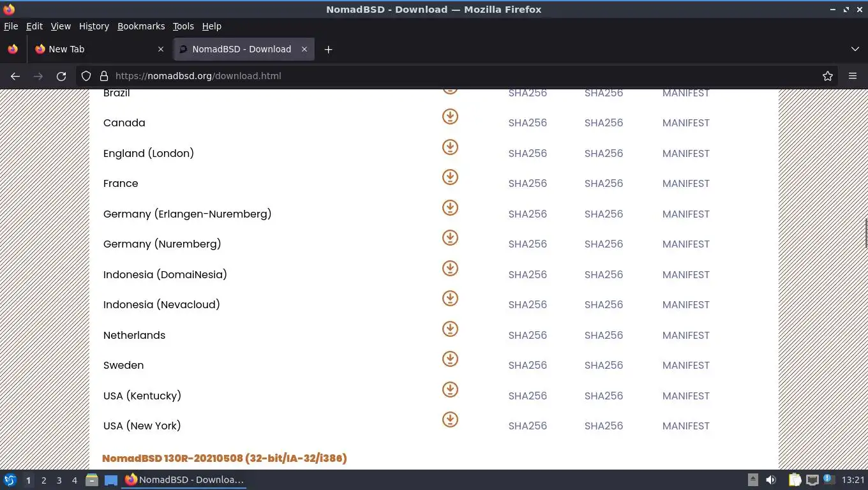Viewport: 868px width, 490px height.
Task: Open the clipboard notes tray icon
Action: coord(795,480)
